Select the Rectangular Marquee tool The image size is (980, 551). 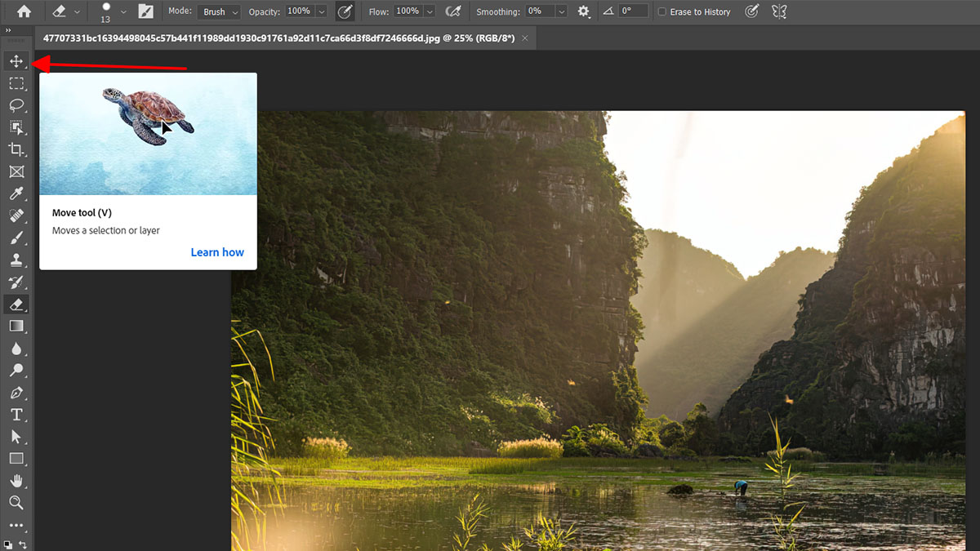tap(16, 82)
